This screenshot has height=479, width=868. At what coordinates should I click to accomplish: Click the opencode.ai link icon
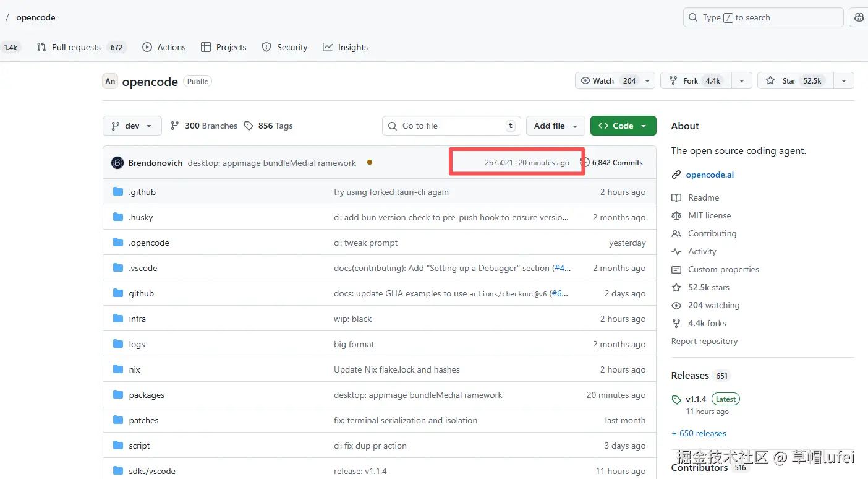(x=676, y=175)
